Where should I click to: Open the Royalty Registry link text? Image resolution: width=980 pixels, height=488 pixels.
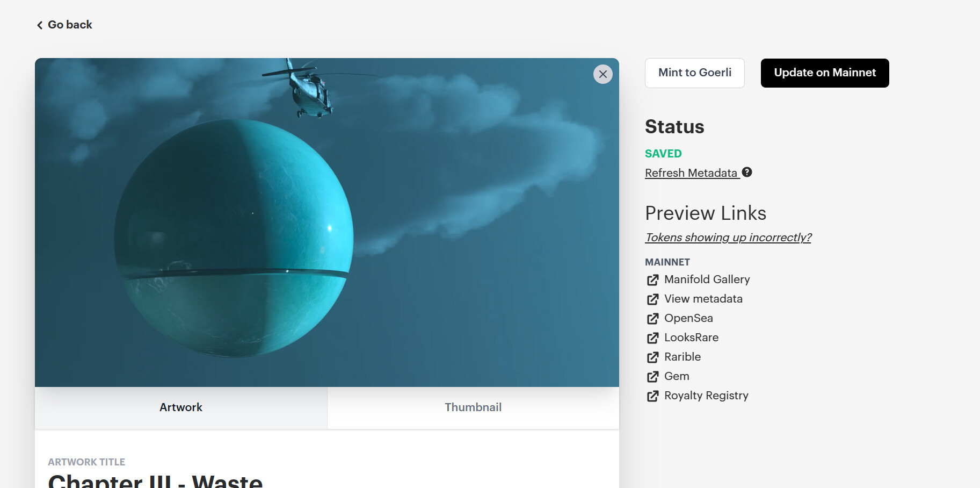click(x=706, y=396)
